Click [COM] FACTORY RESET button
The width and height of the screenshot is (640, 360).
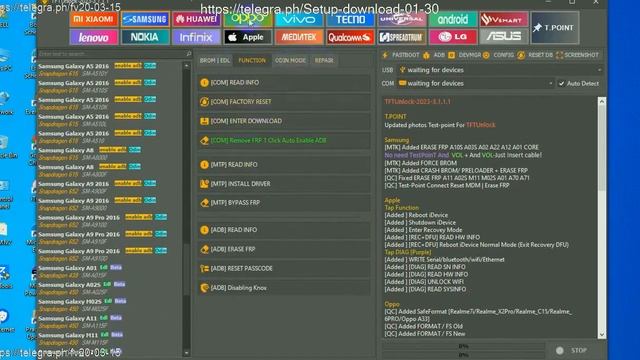point(284,102)
